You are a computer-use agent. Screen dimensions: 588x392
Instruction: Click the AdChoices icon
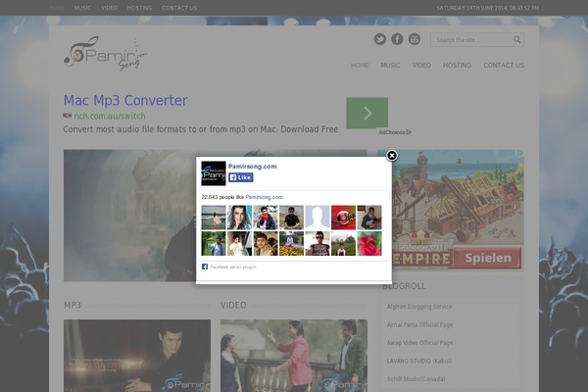tap(409, 132)
